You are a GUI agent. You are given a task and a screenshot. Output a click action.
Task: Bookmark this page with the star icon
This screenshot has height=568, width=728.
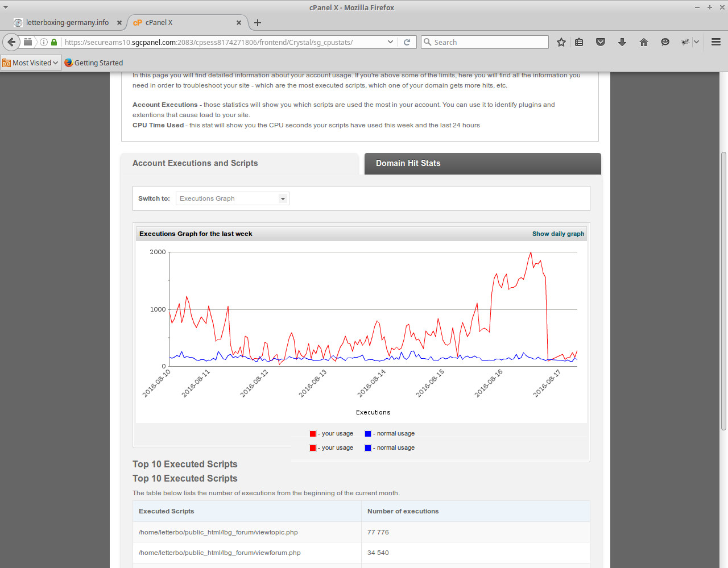point(561,42)
